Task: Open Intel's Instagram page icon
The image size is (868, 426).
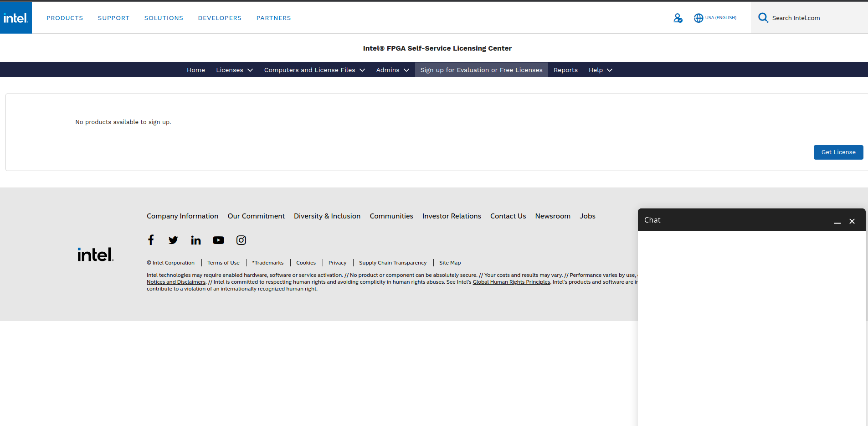Action: click(241, 240)
